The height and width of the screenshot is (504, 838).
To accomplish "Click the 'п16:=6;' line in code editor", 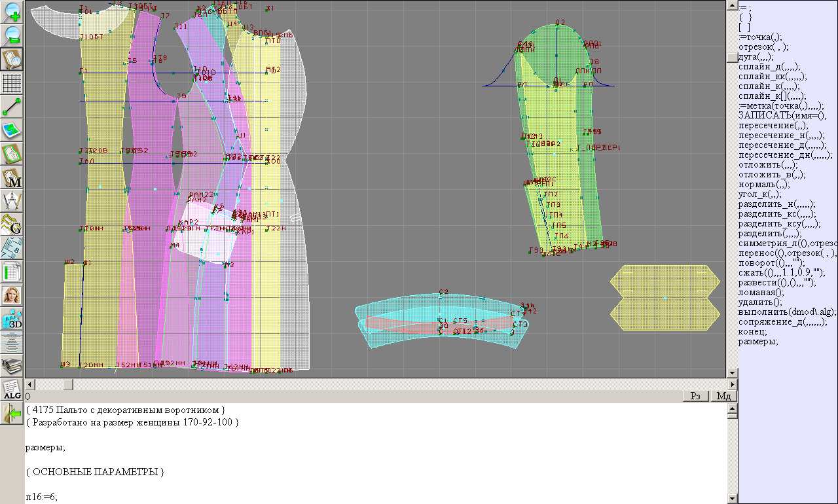I will click(42, 497).
